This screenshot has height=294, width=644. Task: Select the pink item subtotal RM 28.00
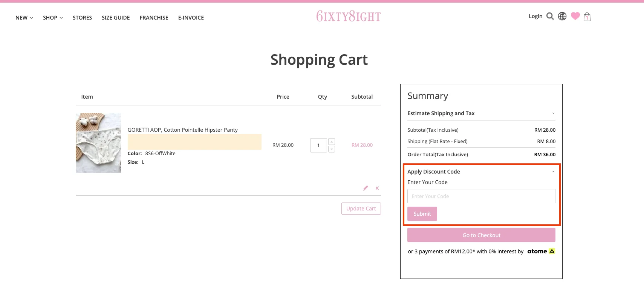pyautogui.click(x=362, y=145)
